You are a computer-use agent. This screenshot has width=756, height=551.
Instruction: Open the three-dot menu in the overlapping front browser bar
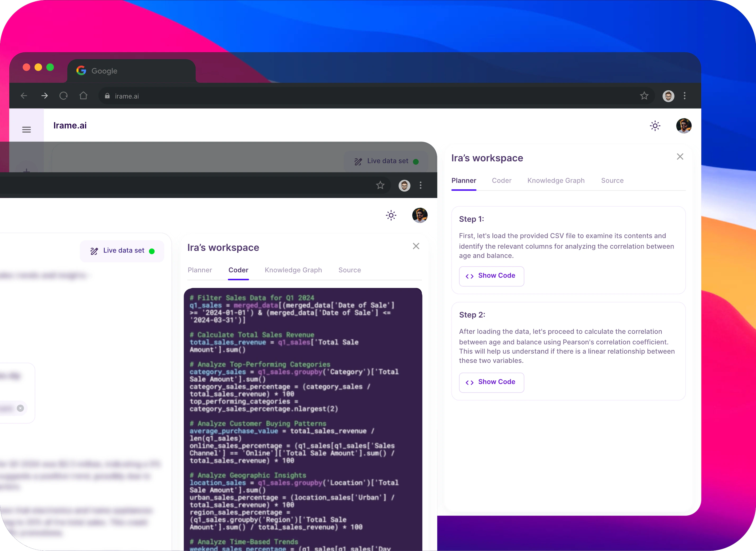(x=421, y=185)
